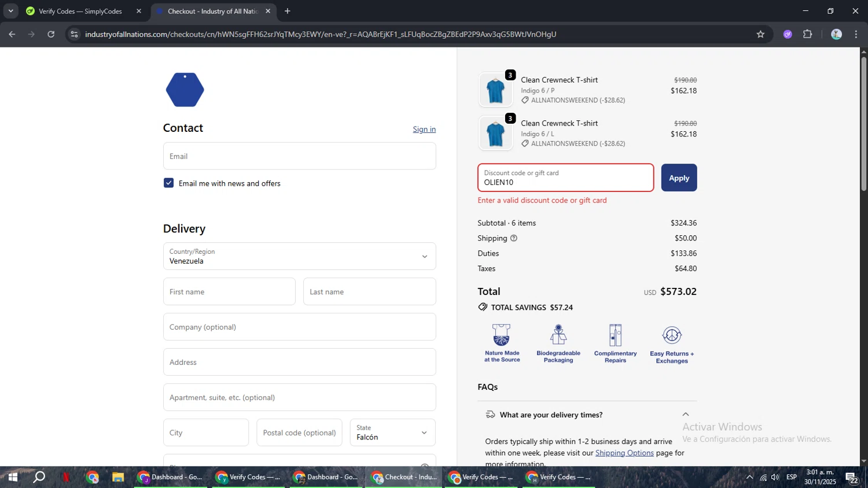Open the Shipping Options link

click(624, 453)
